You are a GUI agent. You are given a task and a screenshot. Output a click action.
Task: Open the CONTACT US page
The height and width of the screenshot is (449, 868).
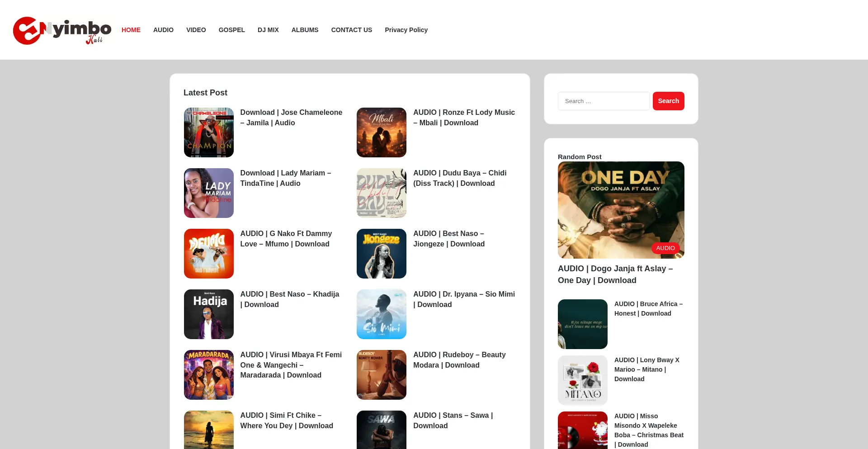[352, 30]
